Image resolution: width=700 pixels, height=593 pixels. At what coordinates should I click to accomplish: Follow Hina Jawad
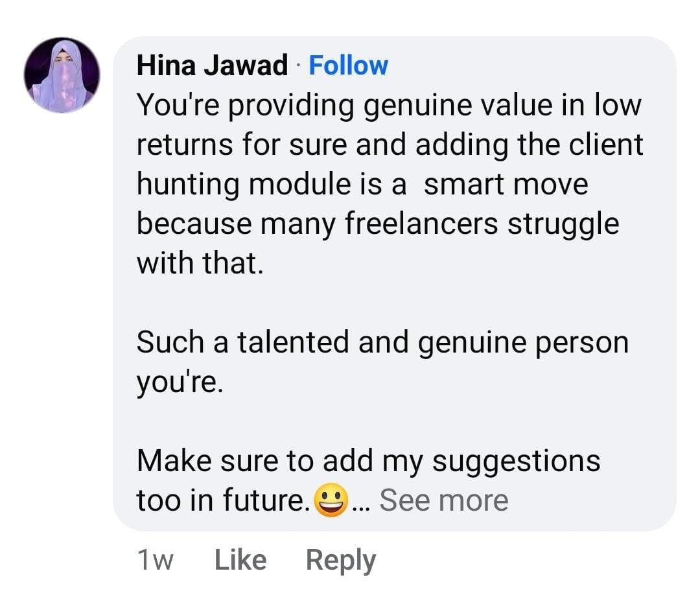(x=348, y=65)
